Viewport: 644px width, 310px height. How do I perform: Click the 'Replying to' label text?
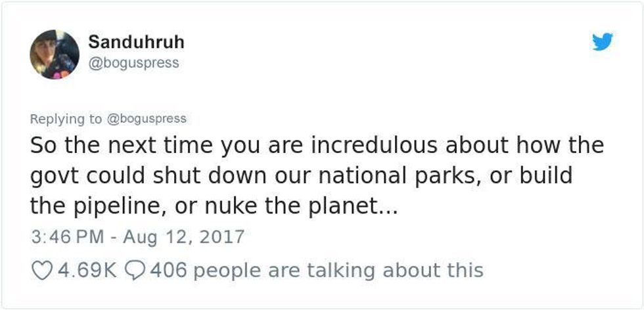(66, 119)
